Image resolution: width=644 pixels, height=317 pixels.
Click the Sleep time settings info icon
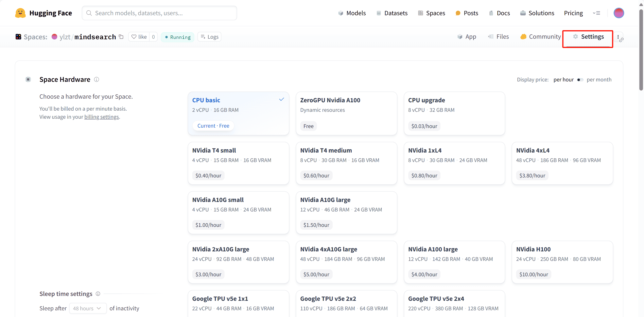point(98,294)
